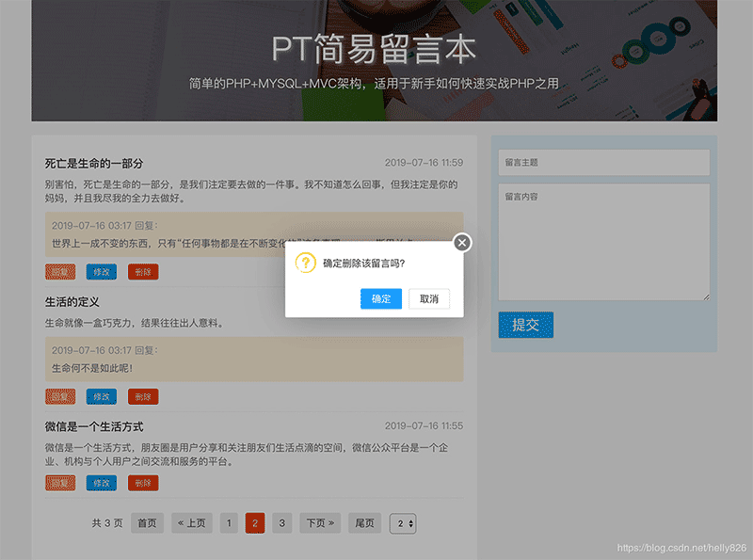Click the dialog text 确定删除该留言吗?
This screenshot has width=753, height=560.
pos(364,264)
